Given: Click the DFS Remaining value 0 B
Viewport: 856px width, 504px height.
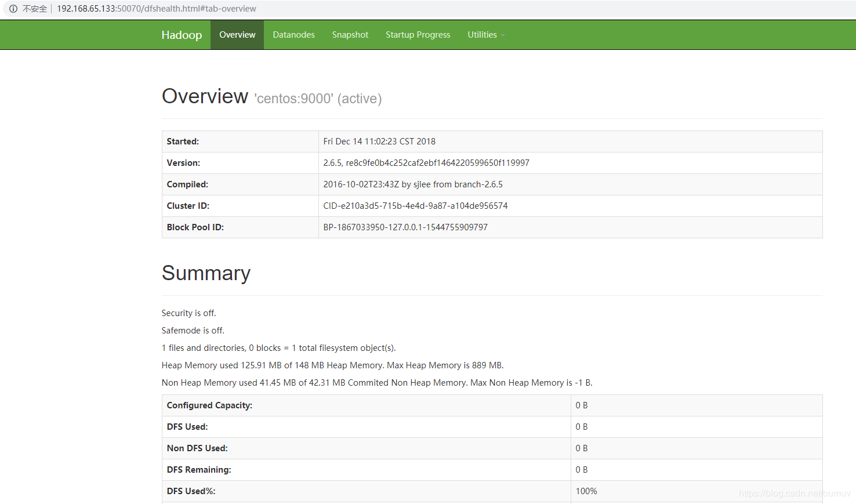Looking at the screenshot, I should click(x=582, y=470).
